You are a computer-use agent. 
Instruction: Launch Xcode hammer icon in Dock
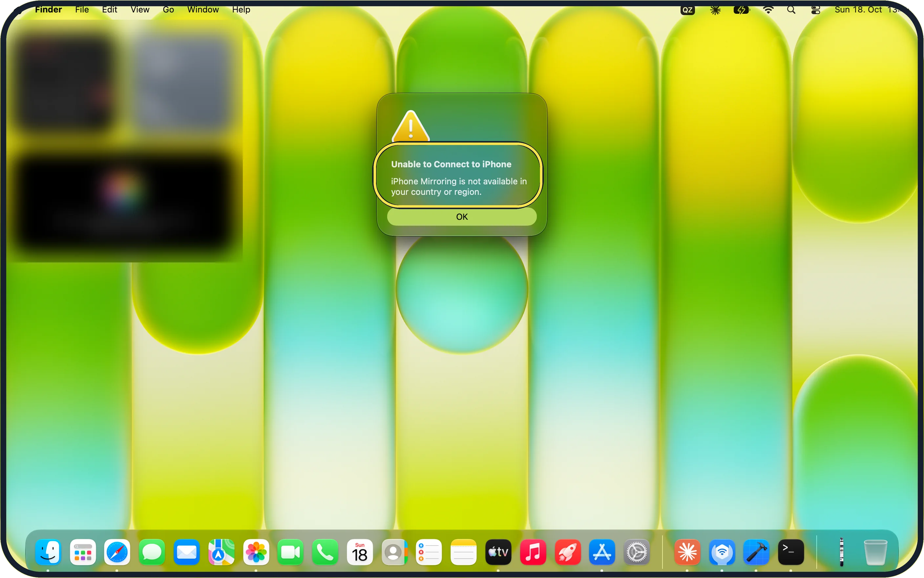pyautogui.click(x=756, y=552)
